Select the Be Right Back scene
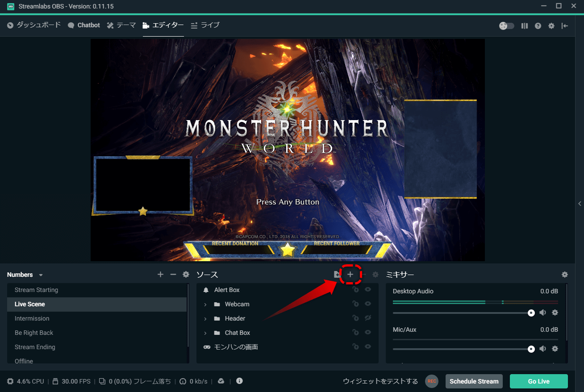Viewport: 584px width, 392px height. [x=97, y=333]
